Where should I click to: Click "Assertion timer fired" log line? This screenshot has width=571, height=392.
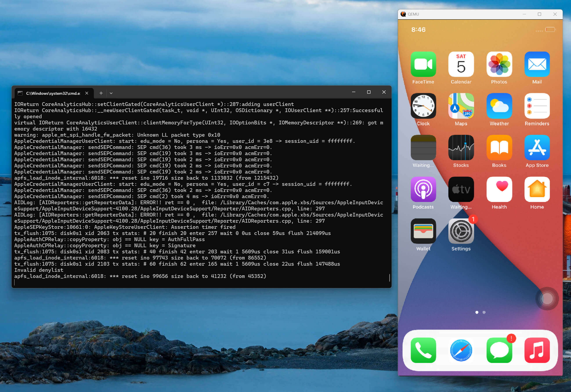pyautogui.click(x=125, y=227)
